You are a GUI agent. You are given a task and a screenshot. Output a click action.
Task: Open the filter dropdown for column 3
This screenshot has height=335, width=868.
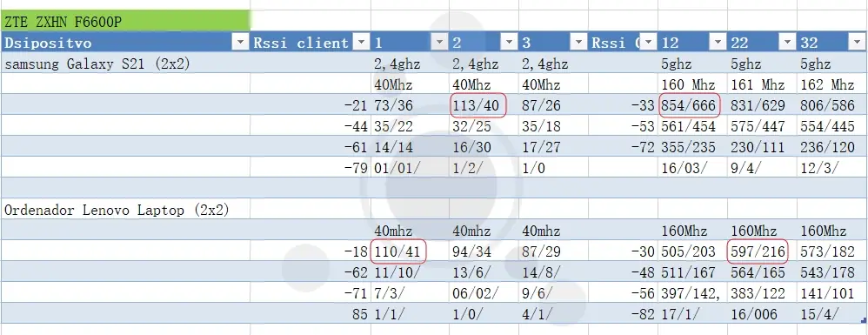[578, 42]
